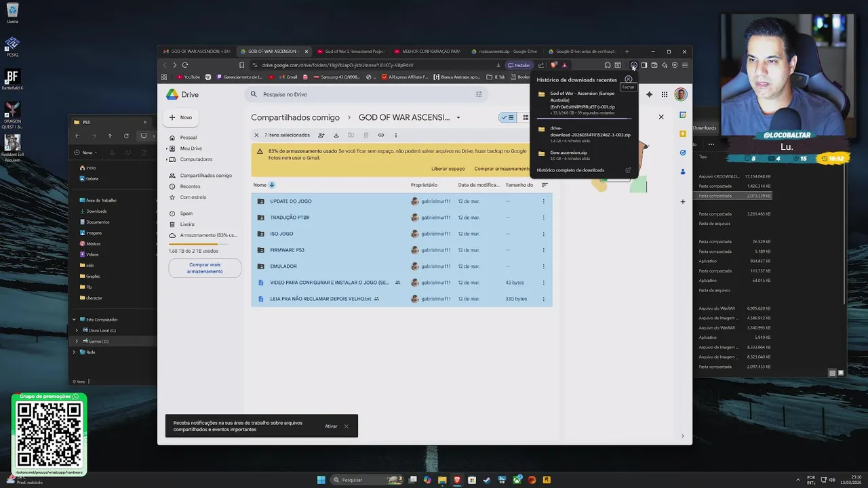This screenshot has height=488, width=868.
Task: Click Instalar button in address bar
Action: tap(519, 65)
